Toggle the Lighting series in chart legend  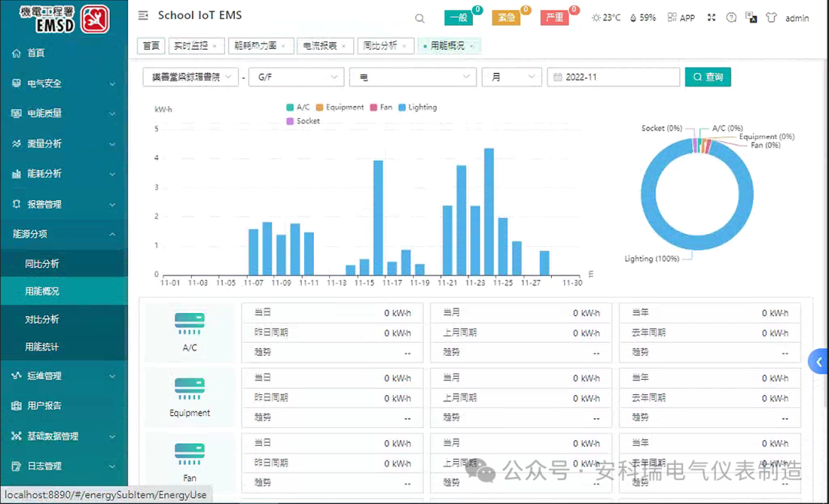(x=418, y=107)
